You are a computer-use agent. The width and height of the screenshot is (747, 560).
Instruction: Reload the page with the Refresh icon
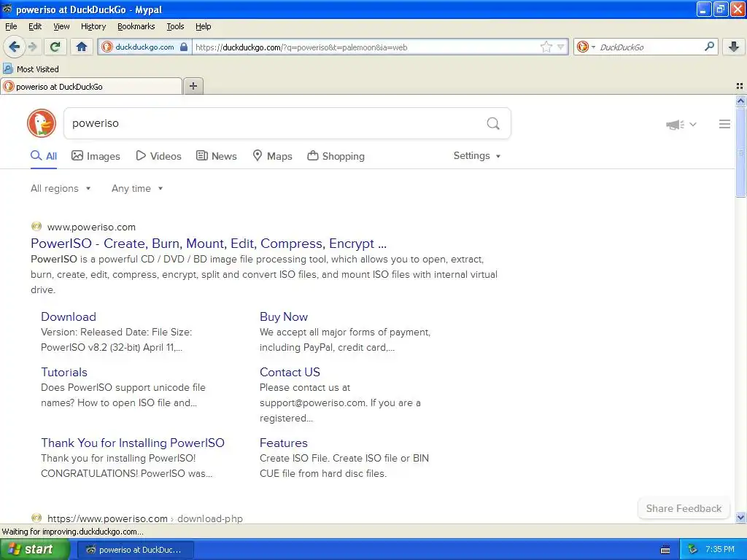pos(55,47)
